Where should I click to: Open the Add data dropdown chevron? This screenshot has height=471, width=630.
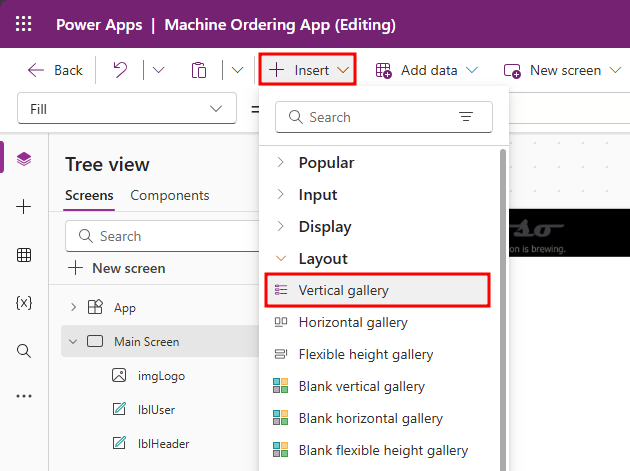tap(472, 70)
